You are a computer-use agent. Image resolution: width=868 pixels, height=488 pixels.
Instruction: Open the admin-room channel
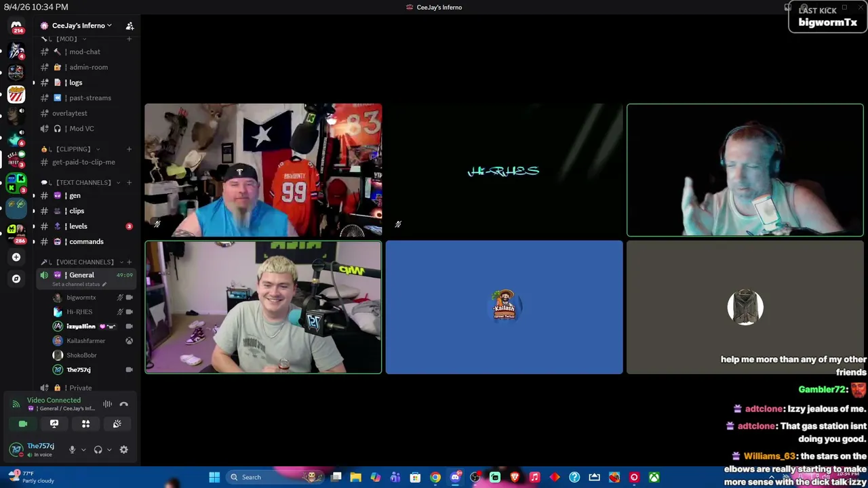point(86,67)
